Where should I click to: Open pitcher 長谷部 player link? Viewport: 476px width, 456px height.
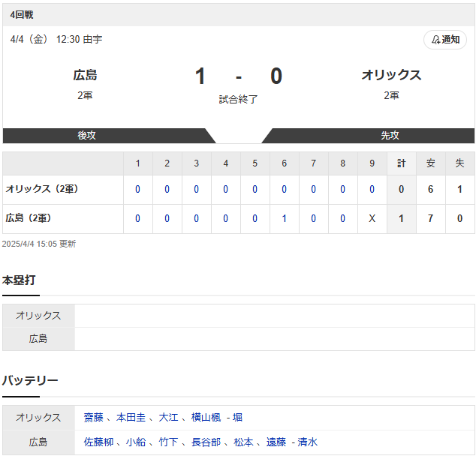(206, 442)
